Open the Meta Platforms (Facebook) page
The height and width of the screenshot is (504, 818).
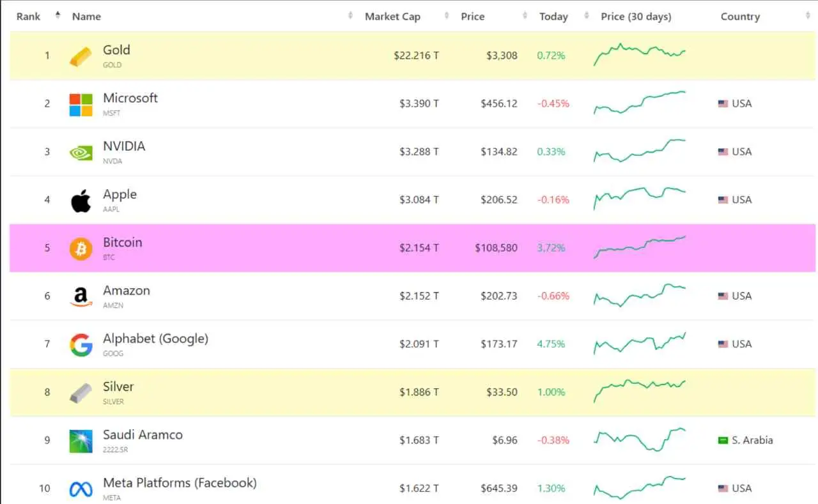tap(180, 483)
